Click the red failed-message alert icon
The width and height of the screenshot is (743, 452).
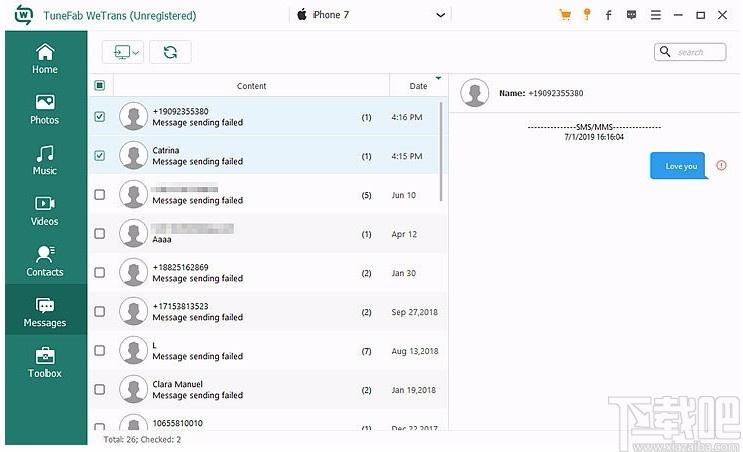pyautogui.click(x=721, y=165)
